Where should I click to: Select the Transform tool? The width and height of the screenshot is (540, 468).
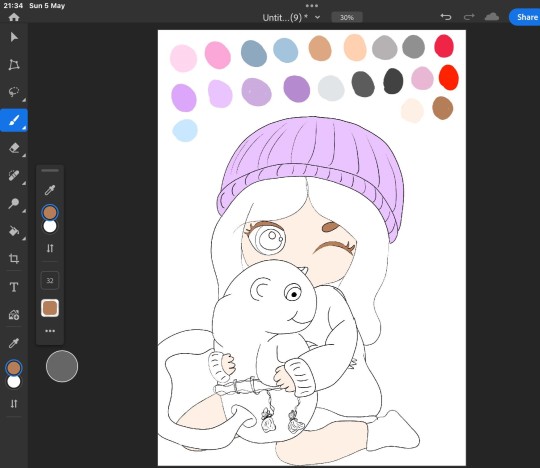(14, 65)
